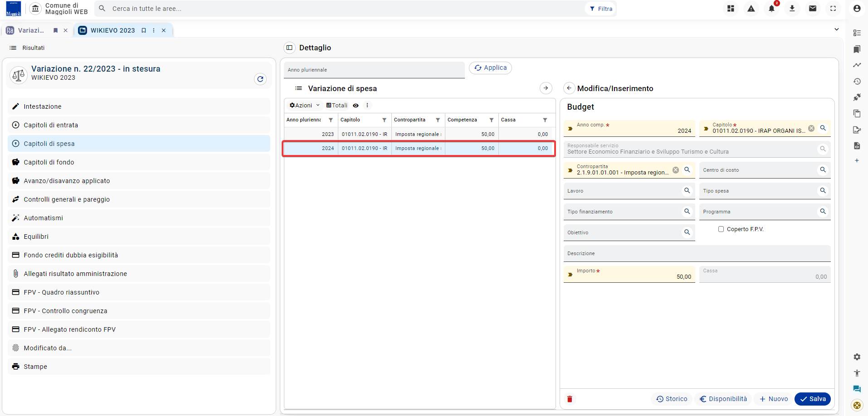Click the Nuovo button
Screen dimensions: 868x416
tap(774, 399)
